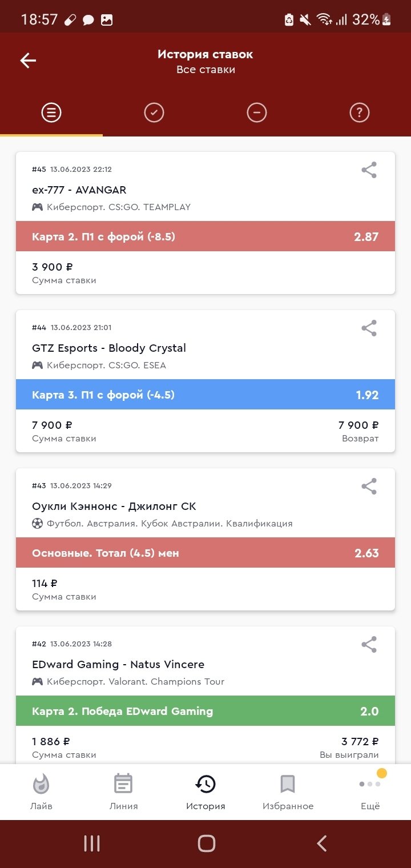Select the История bottom tab

(205, 791)
